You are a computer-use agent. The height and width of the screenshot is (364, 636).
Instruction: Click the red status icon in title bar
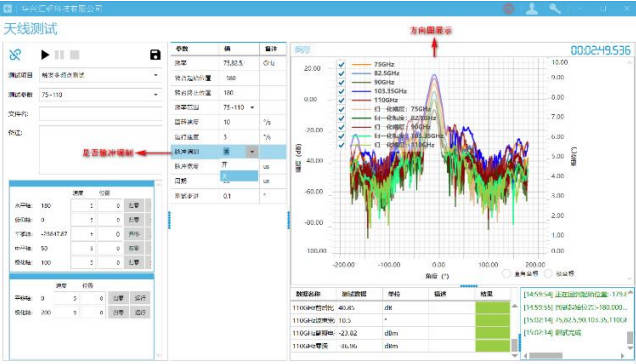click(x=509, y=9)
